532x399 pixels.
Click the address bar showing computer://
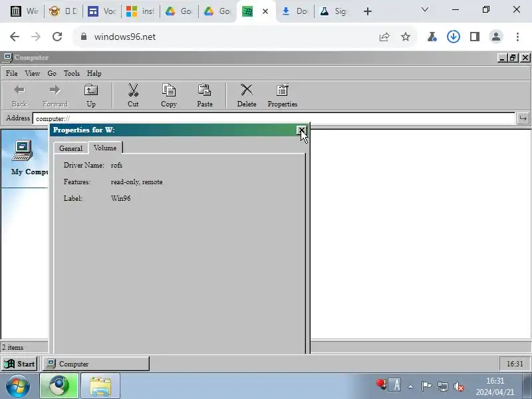pos(273,118)
